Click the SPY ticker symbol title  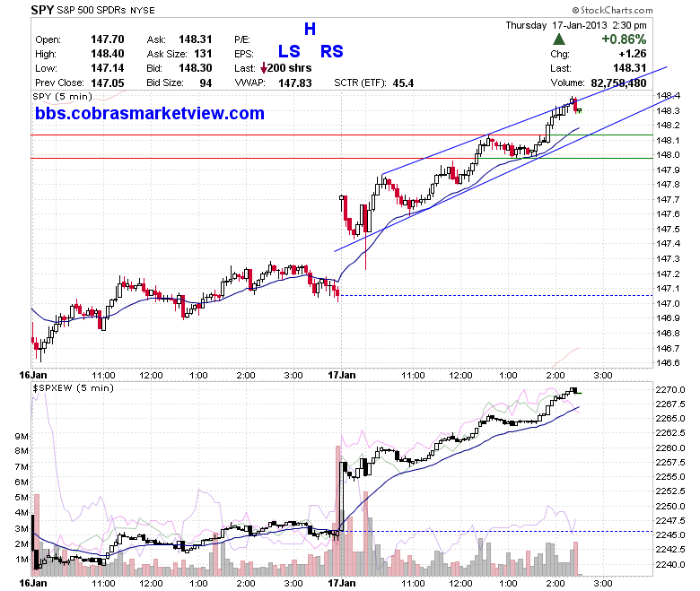tap(42, 10)
